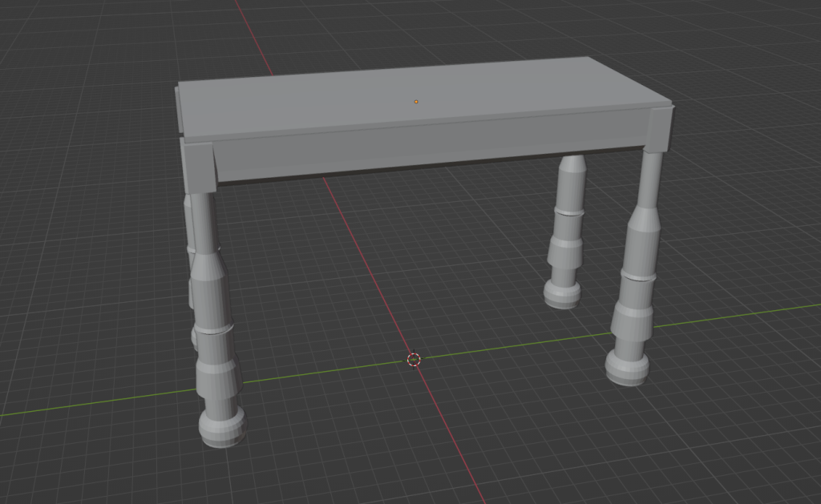Click the wide tapered section of the front-left leg
Image resolution: width=821 pixels, height=504 pixels.
212,284
